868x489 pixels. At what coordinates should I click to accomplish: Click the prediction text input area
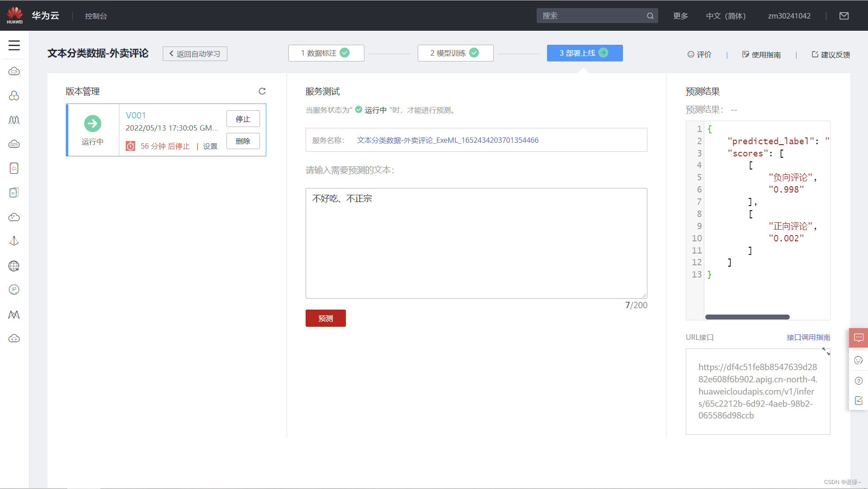476,243
